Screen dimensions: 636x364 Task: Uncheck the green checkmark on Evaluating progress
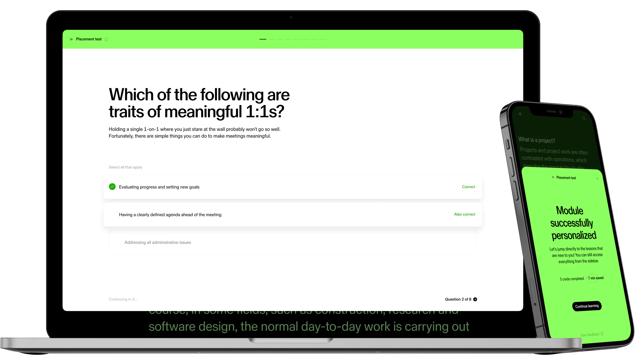pos(112,187)
